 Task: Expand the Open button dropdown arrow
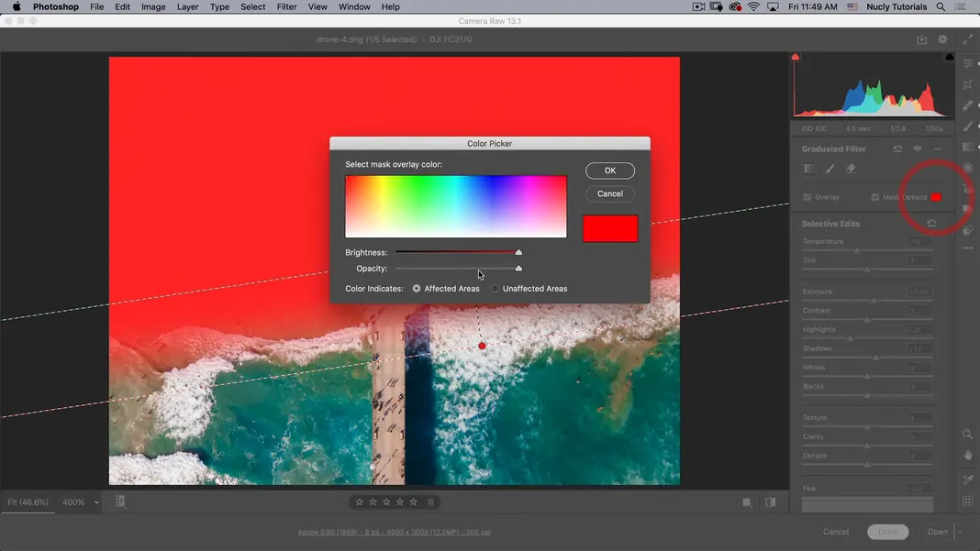click(x=961, y=533)
